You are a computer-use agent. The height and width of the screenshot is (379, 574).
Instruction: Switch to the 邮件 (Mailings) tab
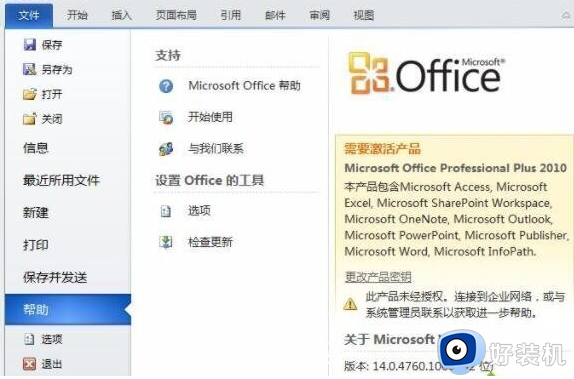tap(275, 15)
